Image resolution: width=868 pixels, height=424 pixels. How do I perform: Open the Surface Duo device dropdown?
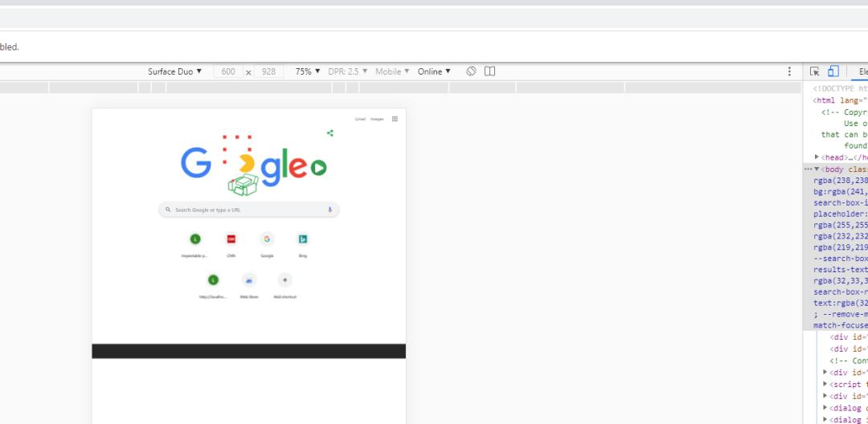point(175,71)
